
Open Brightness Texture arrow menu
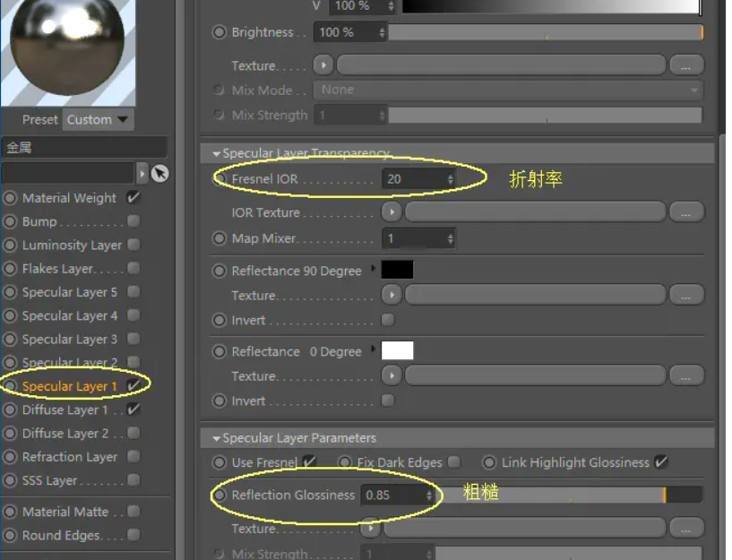(323, 65)
